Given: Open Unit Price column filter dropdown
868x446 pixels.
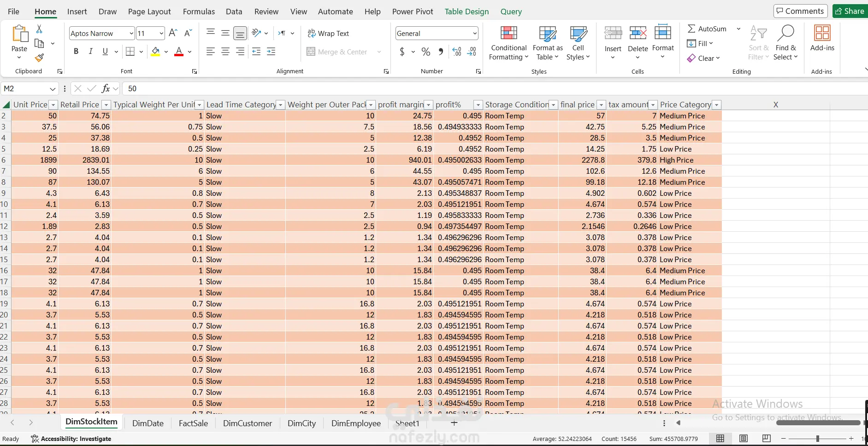Looking at the screenshot, I should [53, 105].
